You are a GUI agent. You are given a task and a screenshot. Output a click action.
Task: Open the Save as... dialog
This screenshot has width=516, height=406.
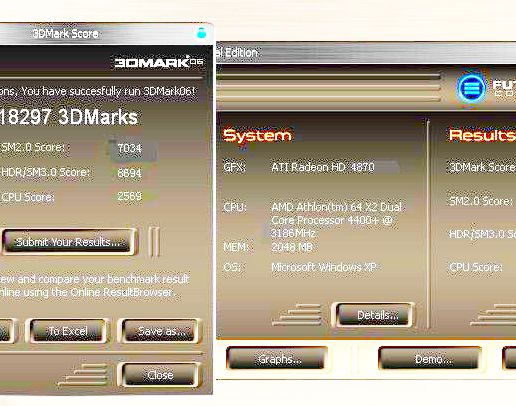161,331
